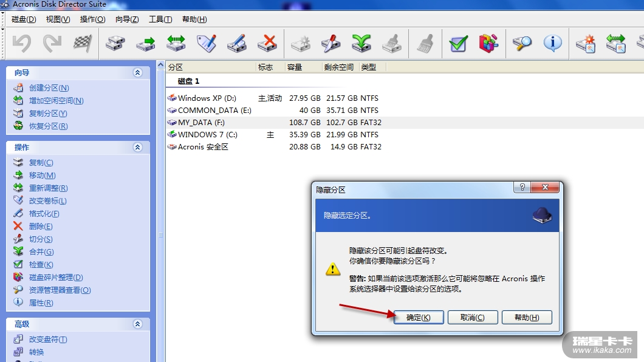The height and width of the screenshot is (362, 644).
Task: Choose 删除(E) in operations panel
Action: (41, 226)
